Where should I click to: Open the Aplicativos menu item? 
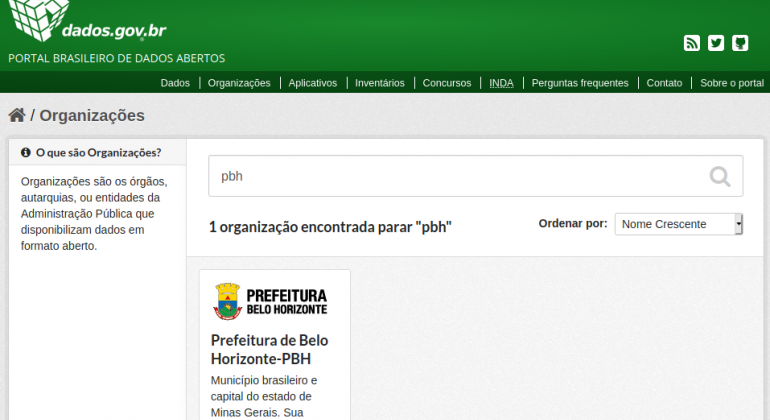[x=312, y=83]
